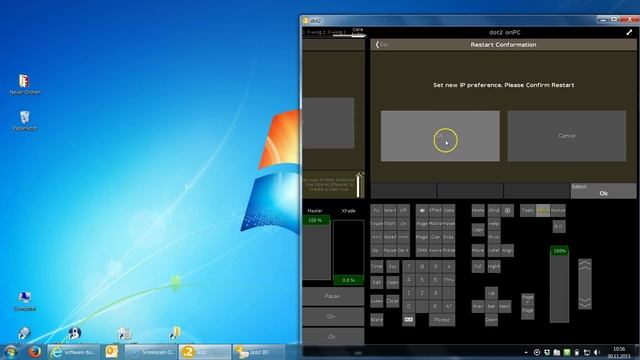Click the Set key between Prev and Next

(491, 307)
